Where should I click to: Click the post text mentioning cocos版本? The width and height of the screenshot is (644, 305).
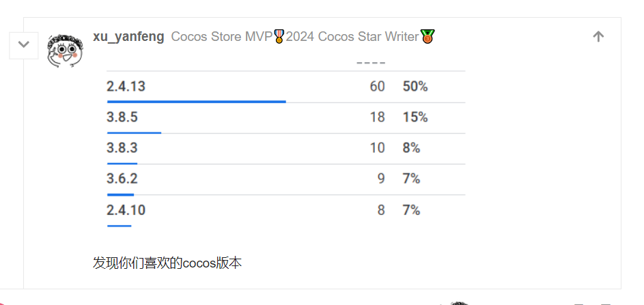click(x=167, y=263)
